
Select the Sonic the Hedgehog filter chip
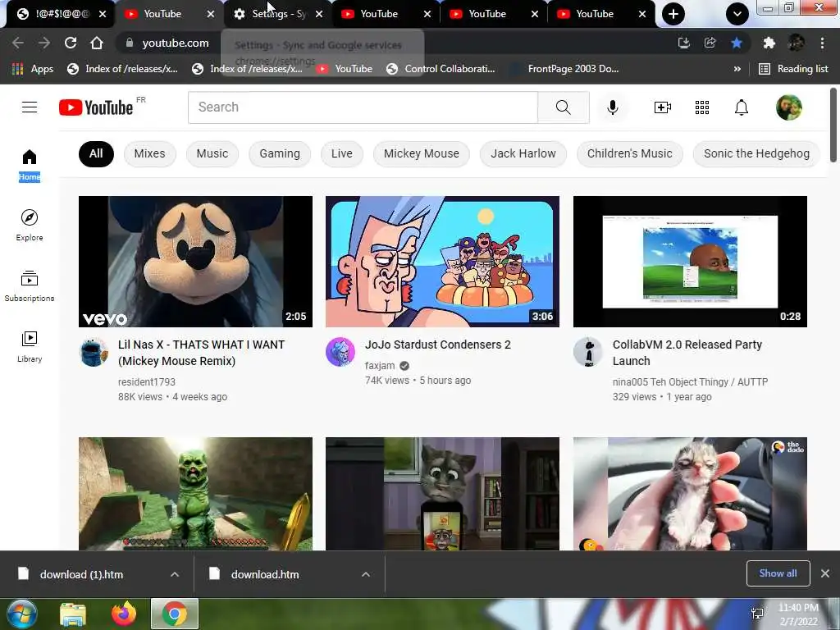(756, 153)
